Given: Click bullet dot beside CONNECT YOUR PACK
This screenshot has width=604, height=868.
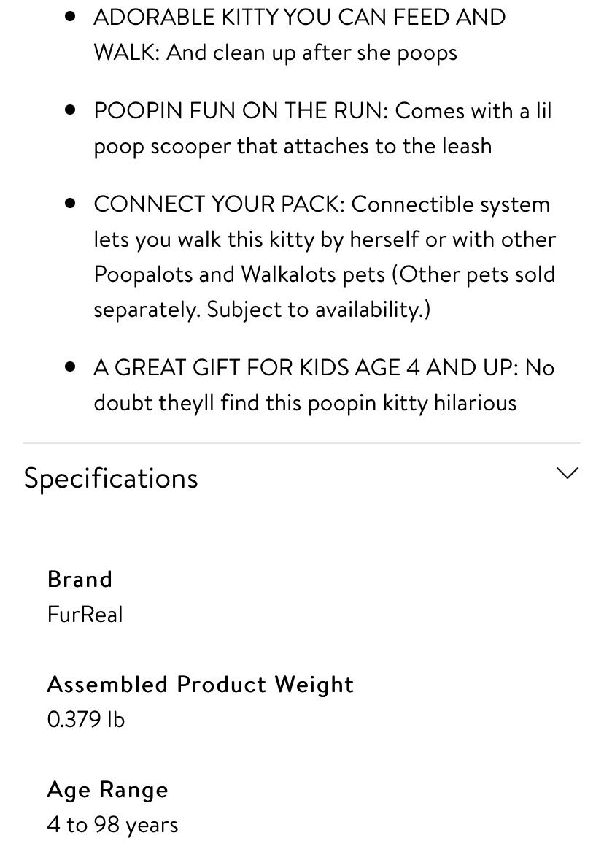Looking at the screenshot, I should [x=70, y=203].
